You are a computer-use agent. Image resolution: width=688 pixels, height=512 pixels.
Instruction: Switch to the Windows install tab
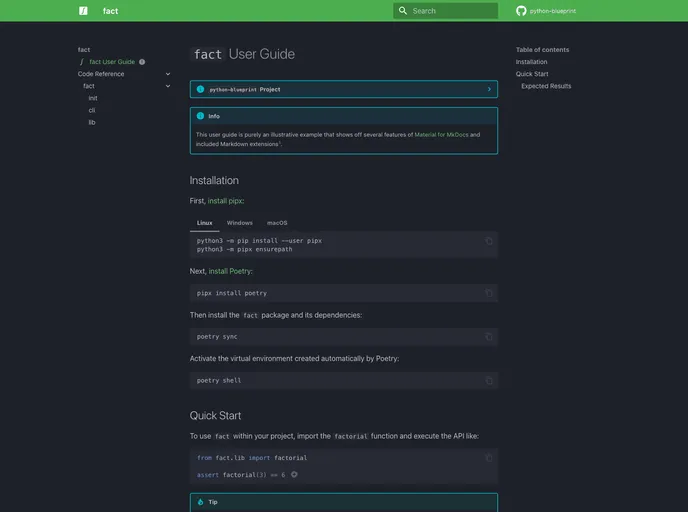coord(239,223)
